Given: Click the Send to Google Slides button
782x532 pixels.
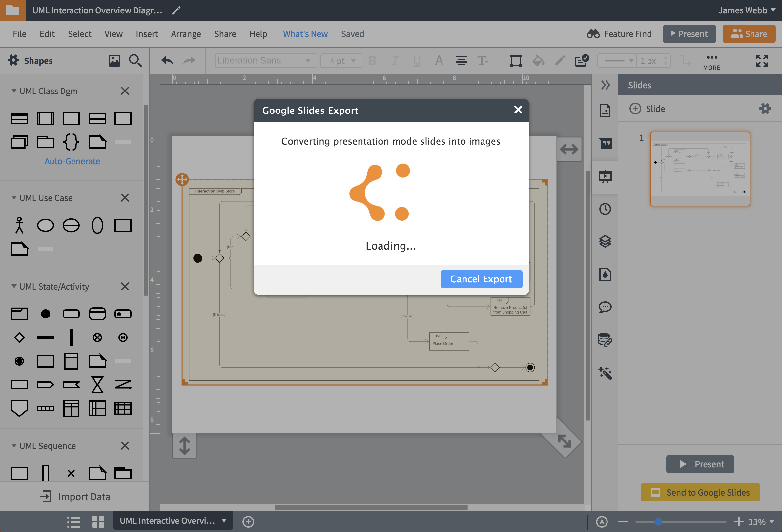Looking at the screenshot, I should (701, 492).
